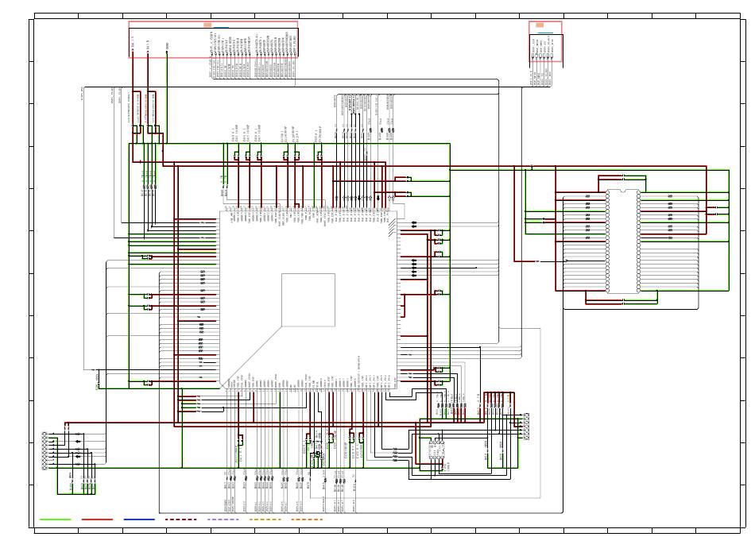Select the inner square pad of the central chip
Screen dimensions: 755x560
(308, 300)
